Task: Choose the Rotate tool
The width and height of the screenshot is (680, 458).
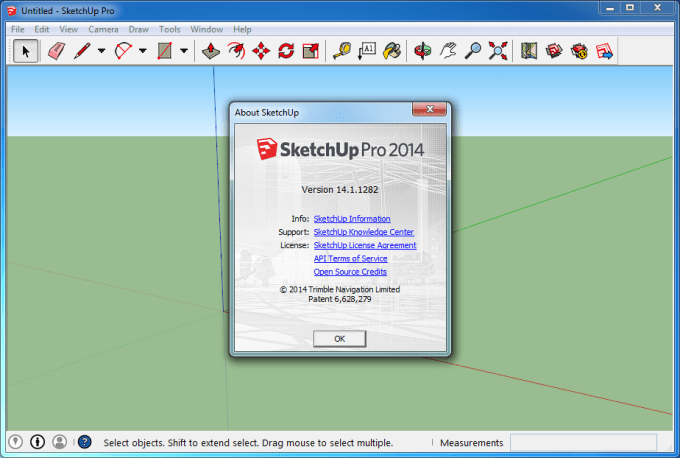Action: pos(286,51)
